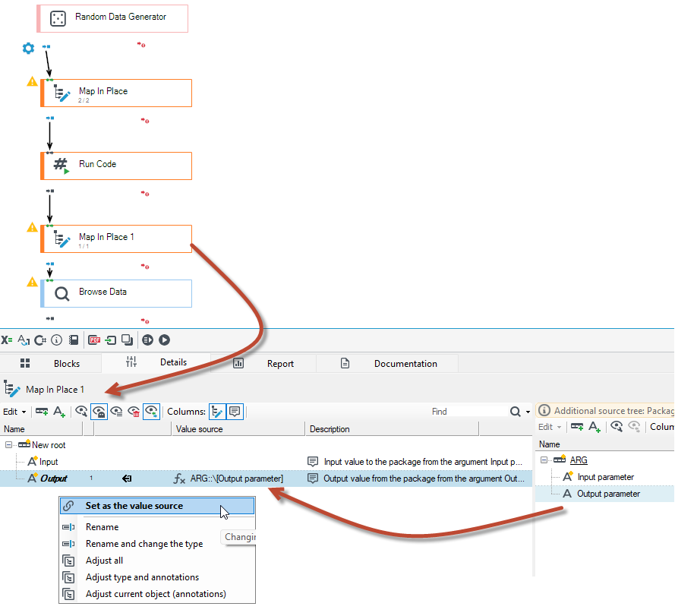The height and width of the screenshot is (616, 675).
Task: Select the Random Data Generator block
Action: tap(112, 18)
